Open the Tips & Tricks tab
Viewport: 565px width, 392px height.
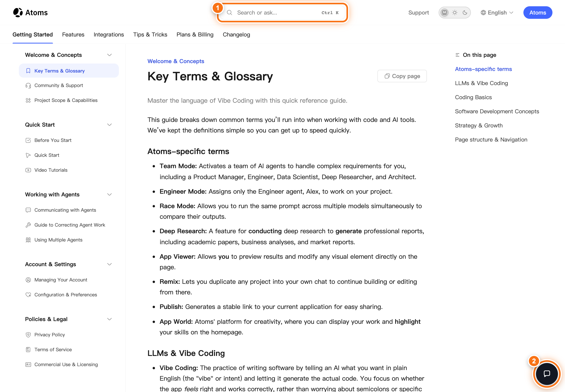pos(150,35)
